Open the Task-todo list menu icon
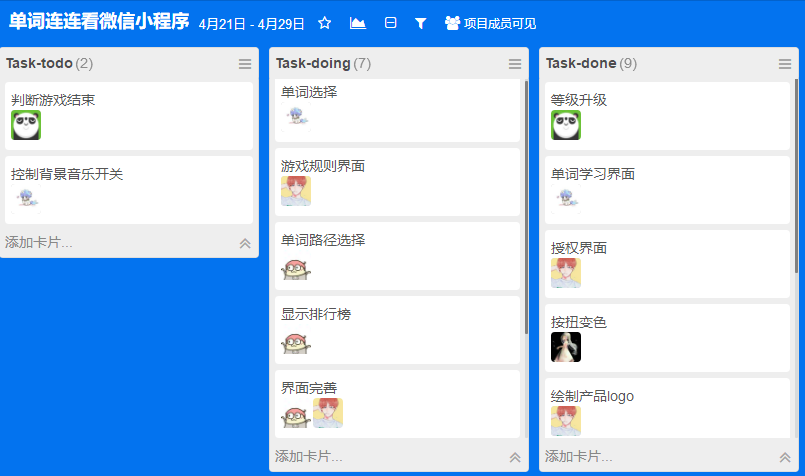The height and width of the screenshot is (476, 805). pyautogui.click(x=245, y=64)
